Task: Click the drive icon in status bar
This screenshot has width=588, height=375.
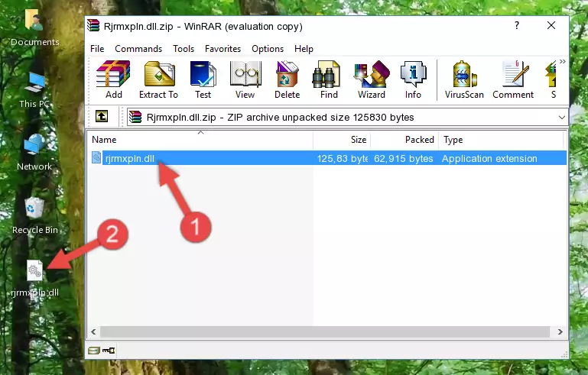Action: (94, 351)
